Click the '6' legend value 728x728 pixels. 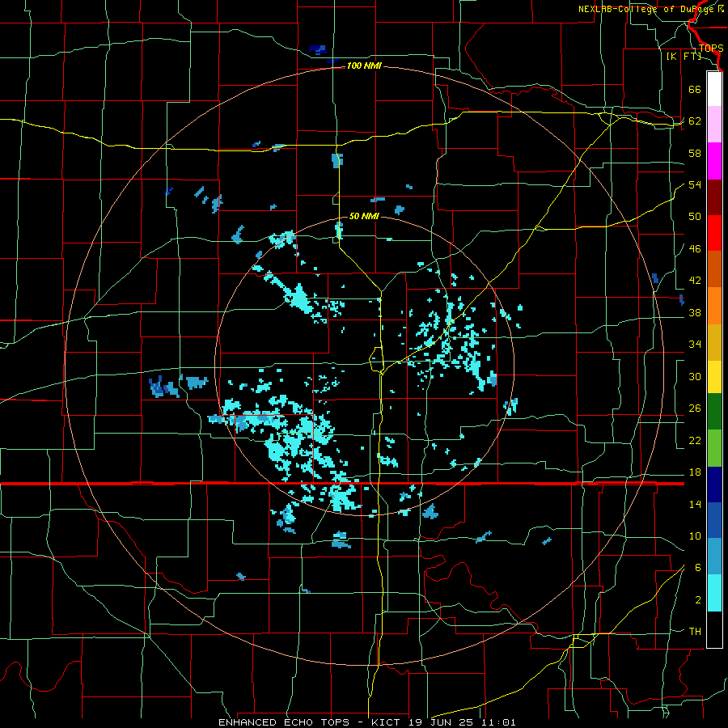(x=698, y=568)
